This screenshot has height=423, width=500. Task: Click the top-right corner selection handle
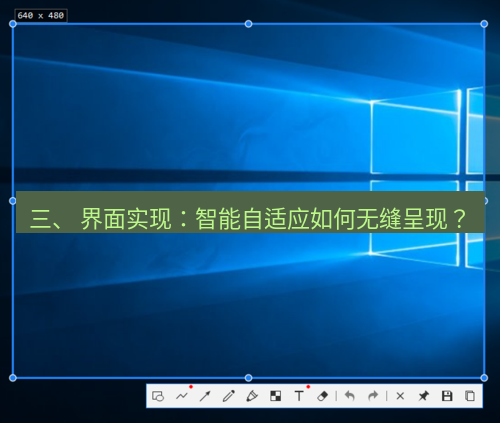click(x=484, y=24)
